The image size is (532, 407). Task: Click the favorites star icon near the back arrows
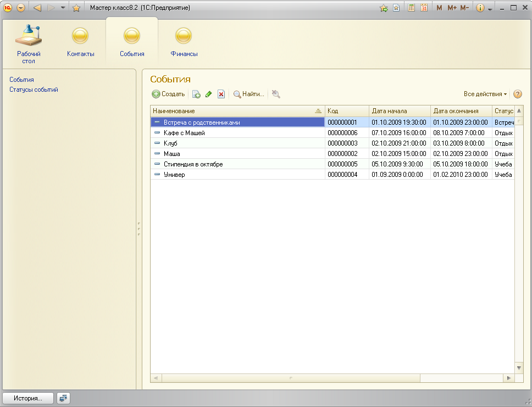(x=76, y=8)
